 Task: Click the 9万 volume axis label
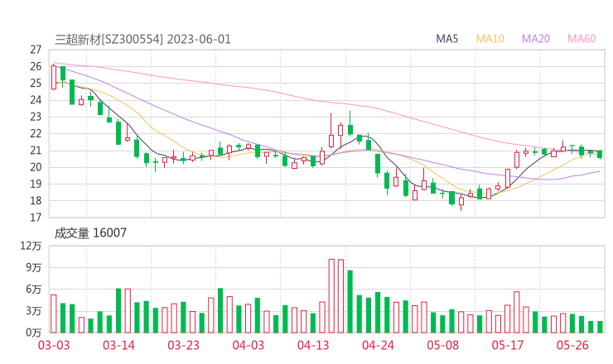(34, 267)
